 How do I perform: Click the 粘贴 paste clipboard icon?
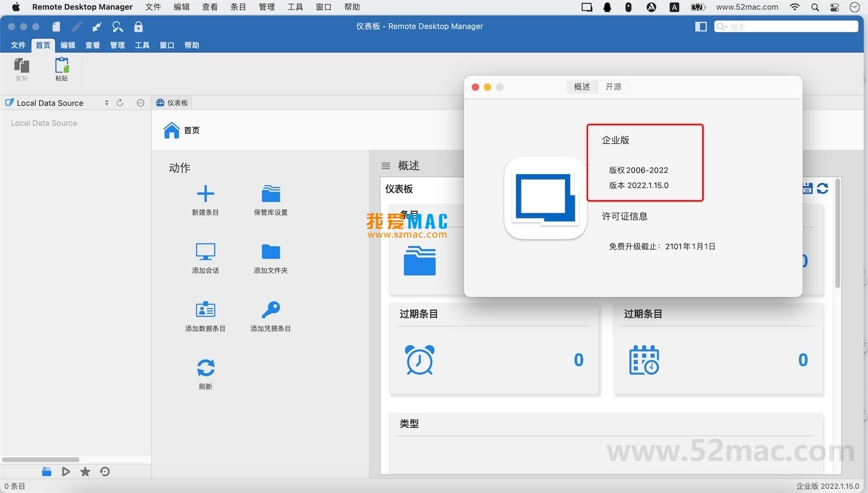pyautogui.click(x=62, y=65)
